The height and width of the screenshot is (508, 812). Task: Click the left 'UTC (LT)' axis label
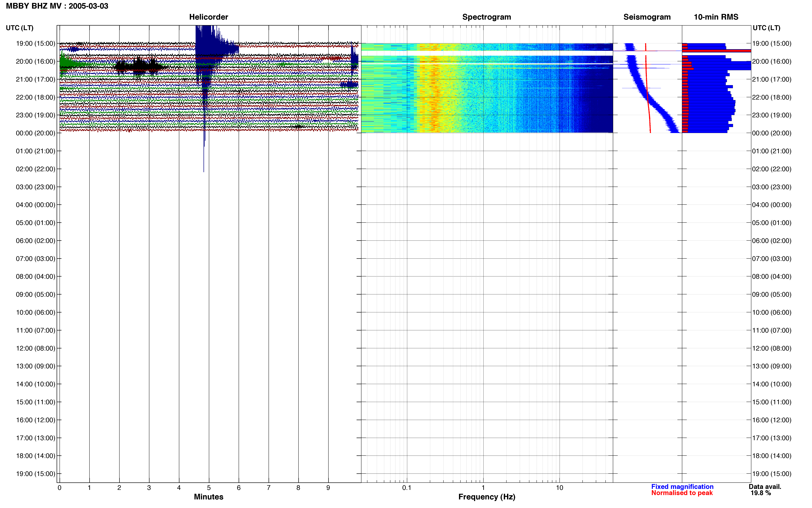pos(19,28)
